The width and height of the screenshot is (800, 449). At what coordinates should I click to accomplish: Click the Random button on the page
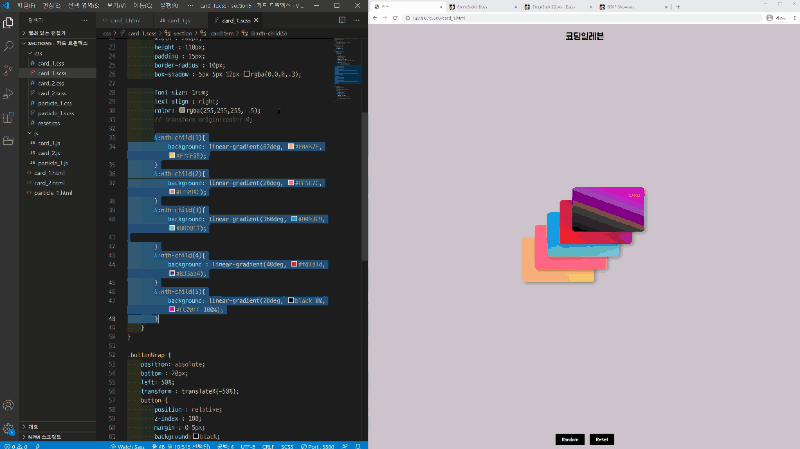tap(570, 439)
